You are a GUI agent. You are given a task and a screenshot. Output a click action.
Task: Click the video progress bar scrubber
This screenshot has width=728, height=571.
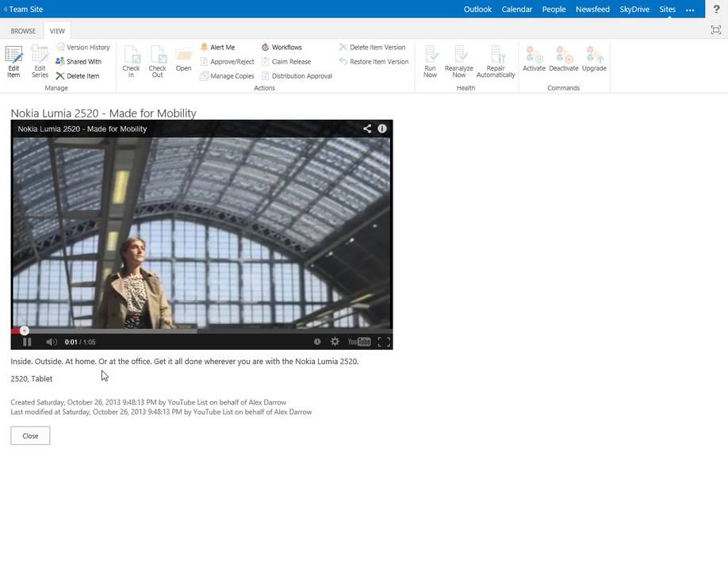25,331
